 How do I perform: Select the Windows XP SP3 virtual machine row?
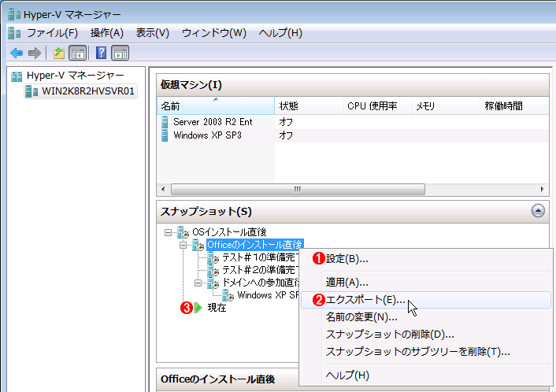click(353, 135)
